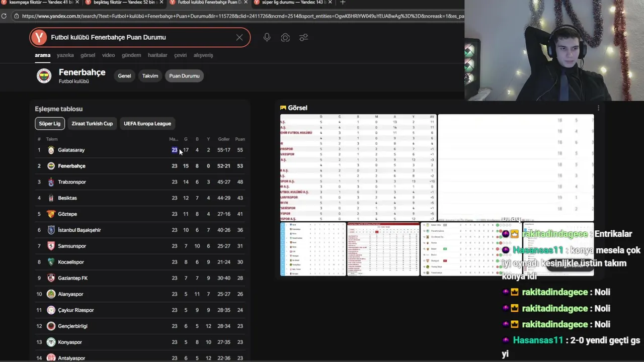Open the bottom-left blue-edged image thumbnail

pos(313,249)
